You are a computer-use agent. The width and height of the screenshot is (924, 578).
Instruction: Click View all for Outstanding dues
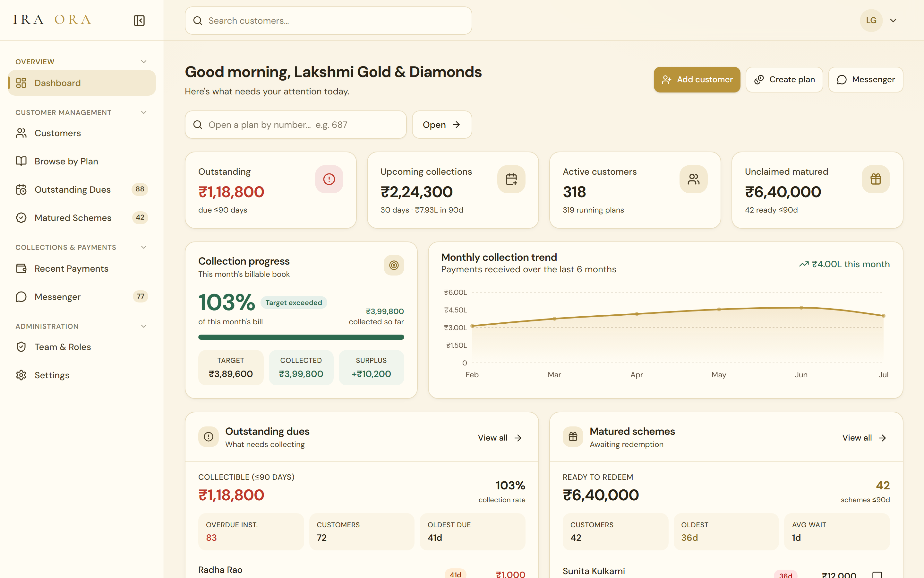500,438
